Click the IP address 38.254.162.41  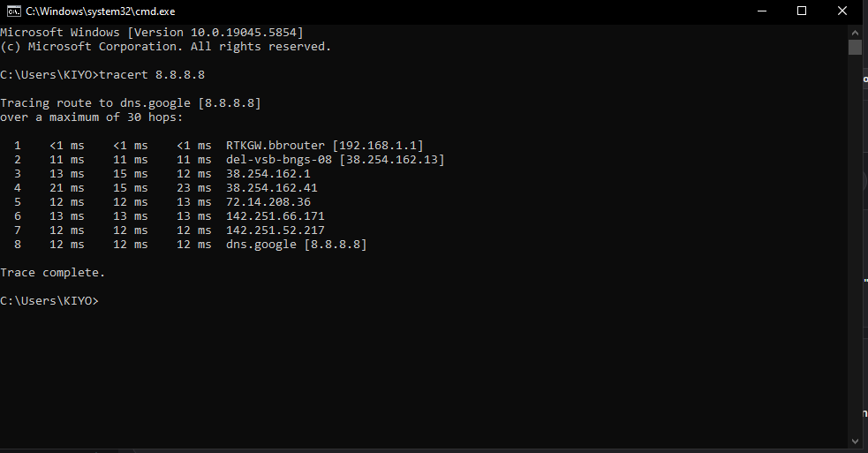pyautogui.click(x=272, y=188)
